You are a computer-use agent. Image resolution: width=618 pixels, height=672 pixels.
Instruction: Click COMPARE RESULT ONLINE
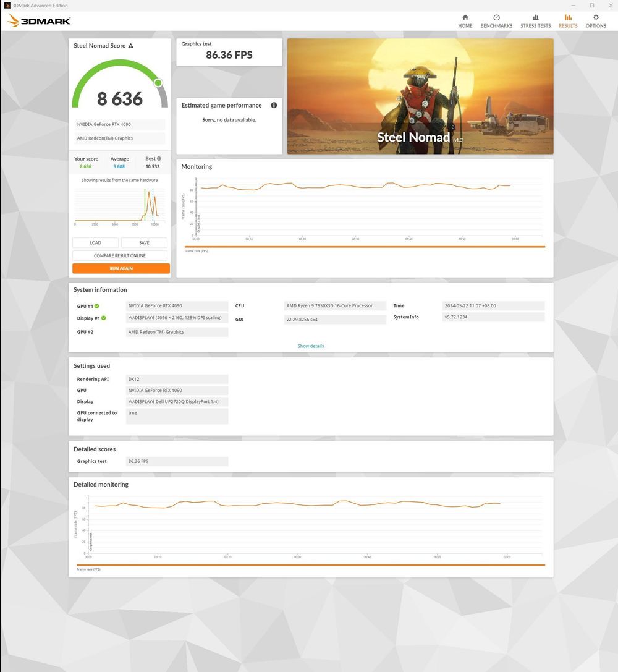pos(120,255)
